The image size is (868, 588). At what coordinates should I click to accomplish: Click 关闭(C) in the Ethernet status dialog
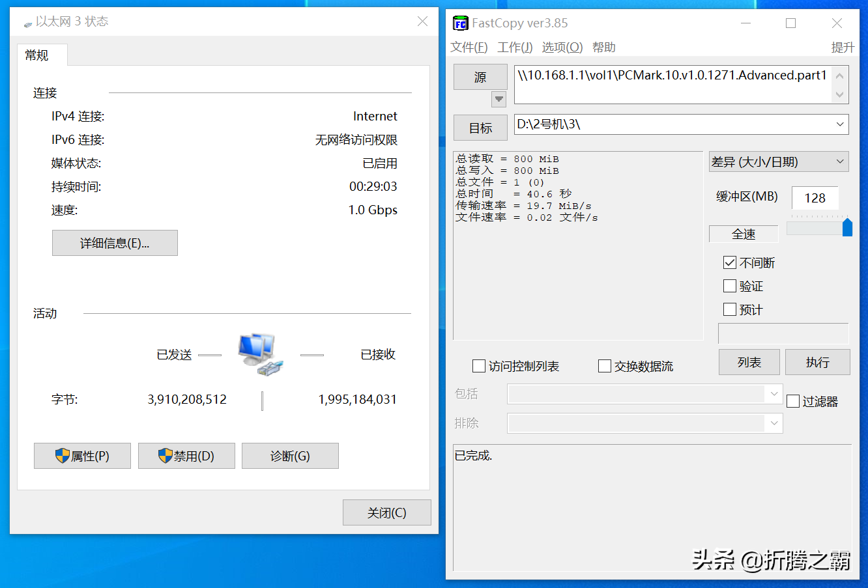coord(387,512)
